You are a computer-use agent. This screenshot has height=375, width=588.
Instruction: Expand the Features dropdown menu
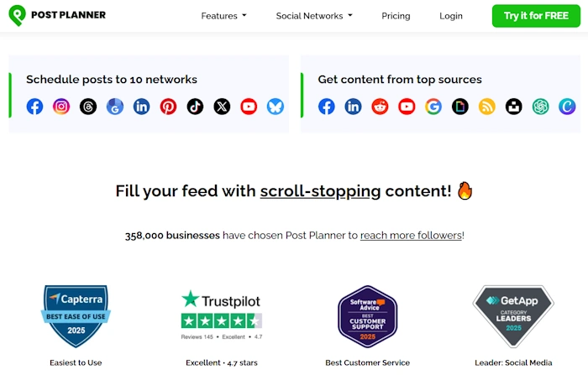[x=223, y=16]
